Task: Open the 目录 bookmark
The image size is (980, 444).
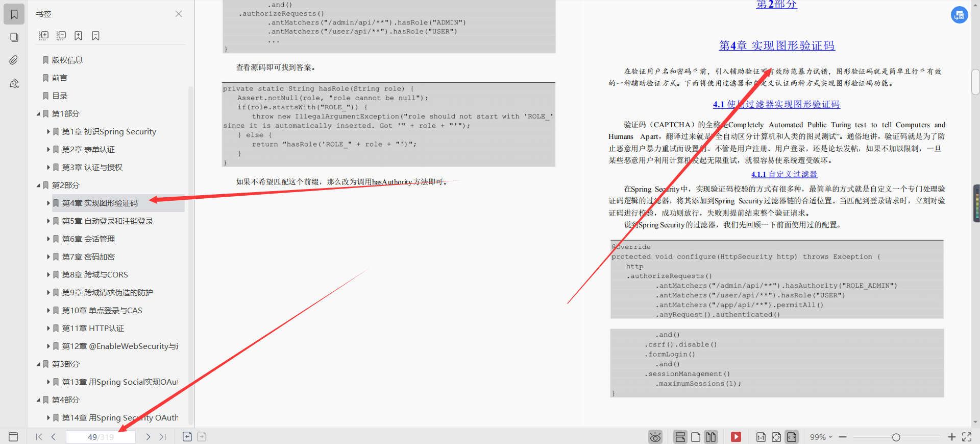Action: [59, 96]
